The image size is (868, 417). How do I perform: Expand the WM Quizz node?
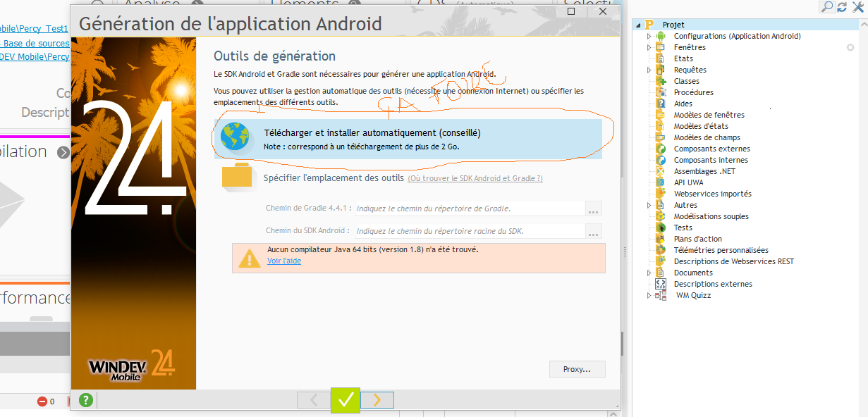649,295
